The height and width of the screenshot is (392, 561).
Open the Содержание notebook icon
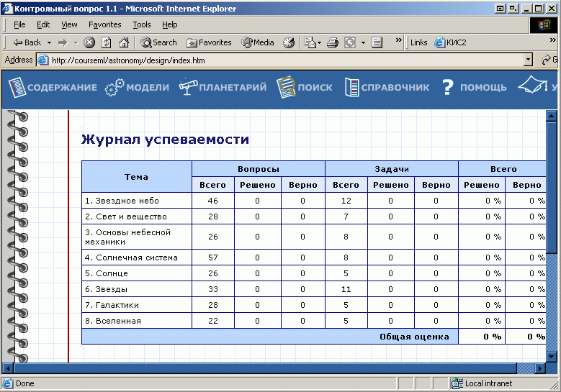17,87
